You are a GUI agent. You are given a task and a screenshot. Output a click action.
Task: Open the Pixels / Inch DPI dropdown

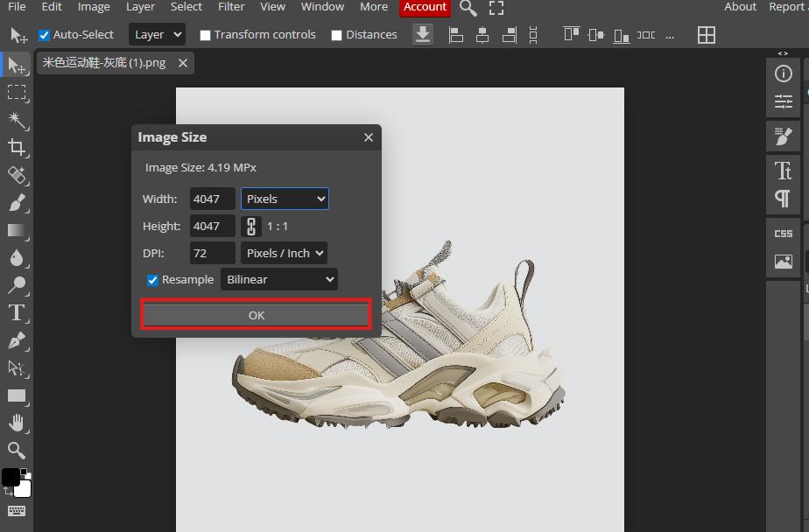284,253
